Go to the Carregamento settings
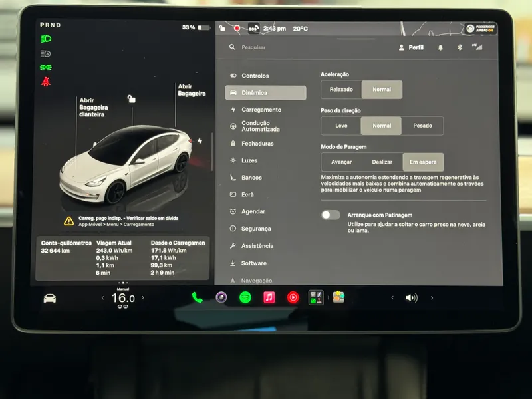The image size is (532, 399). point(265,110)
